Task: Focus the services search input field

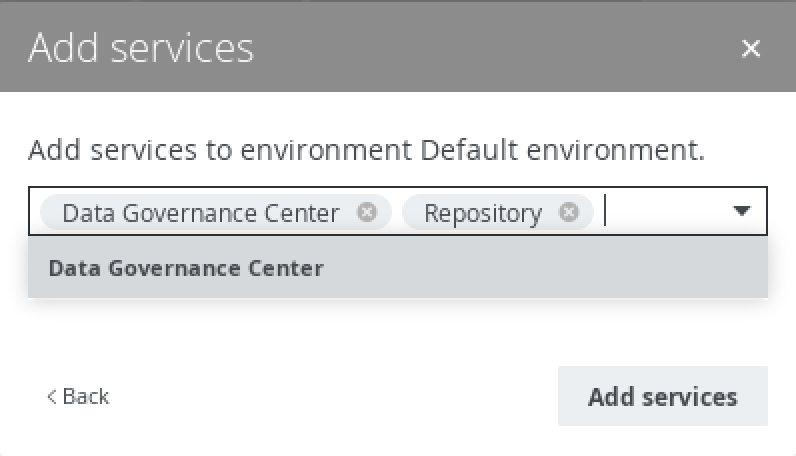Action: (660, 212)
